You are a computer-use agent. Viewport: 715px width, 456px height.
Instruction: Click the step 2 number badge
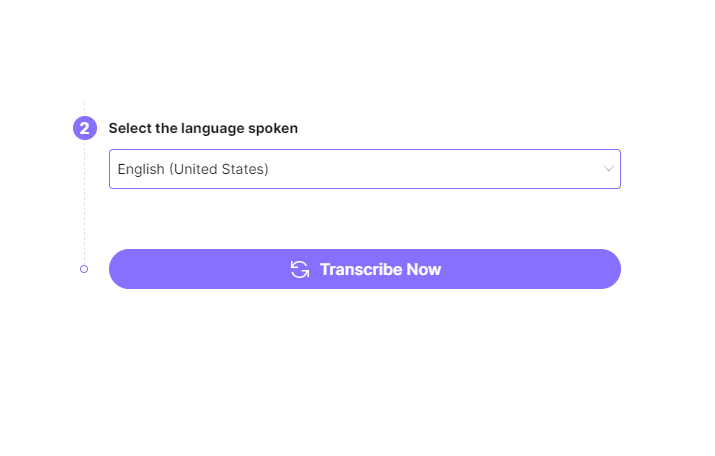pos(84,128)
